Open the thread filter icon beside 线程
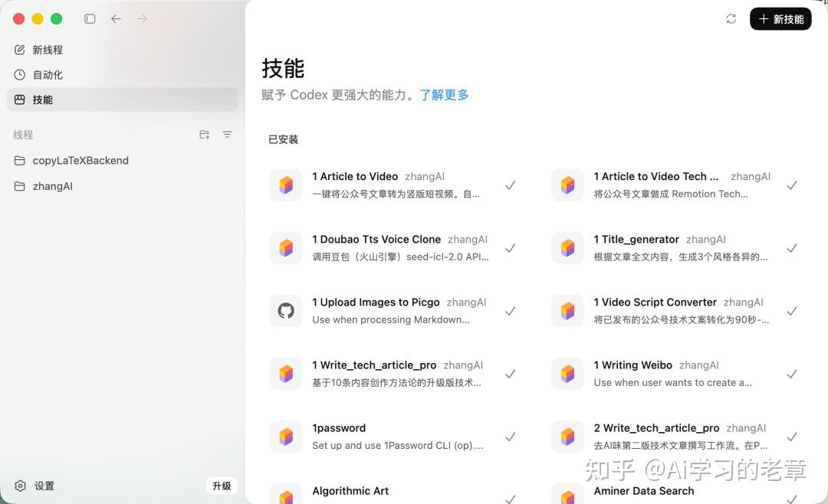The width and height of the screenshot is (828, 504). 227,135
